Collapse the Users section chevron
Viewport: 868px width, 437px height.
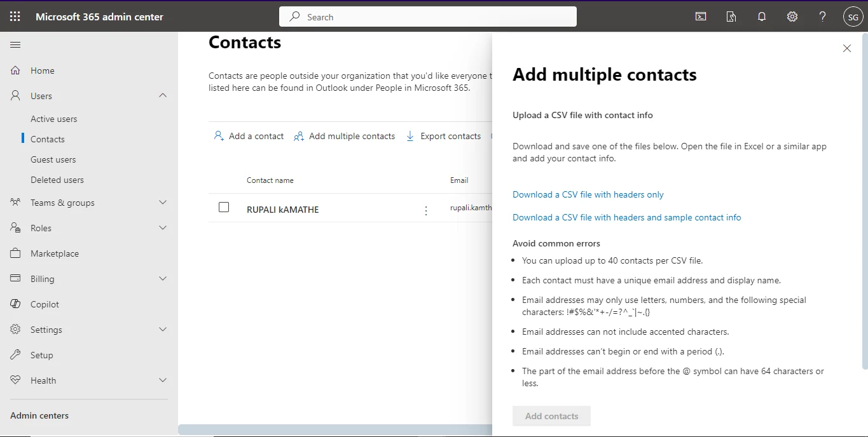163,95
